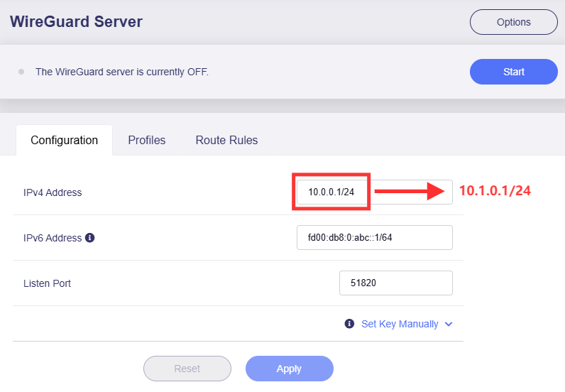Focus the IPv4 Address input field
565x392 pixels.
[374, 192]
